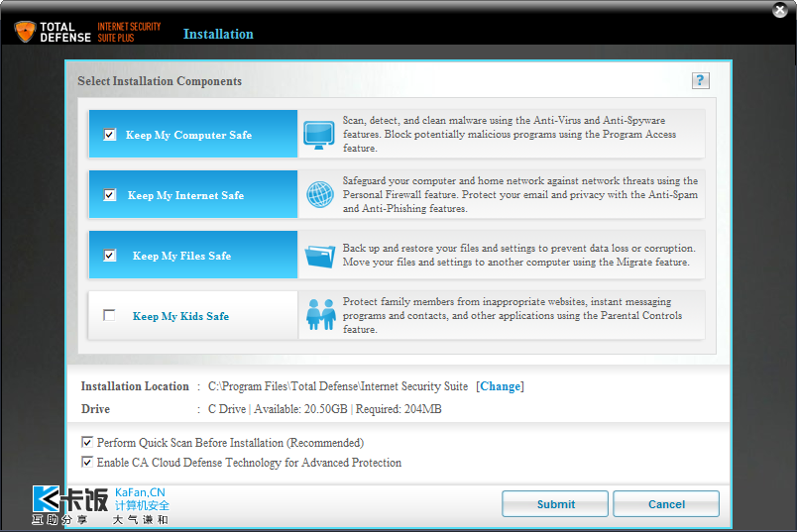Click the Cancel button
This screenshot has height=532, width=797.
[x=666, y=503]
